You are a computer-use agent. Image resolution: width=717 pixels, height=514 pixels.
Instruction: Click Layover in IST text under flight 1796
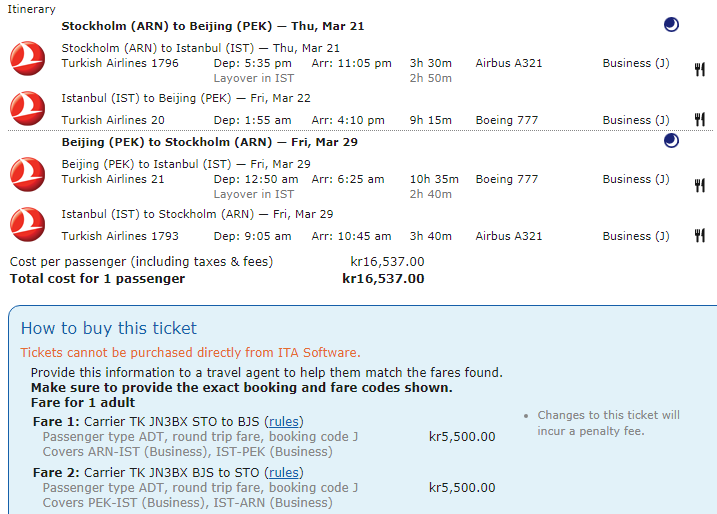pyautogui.click(x=254, y=77)
